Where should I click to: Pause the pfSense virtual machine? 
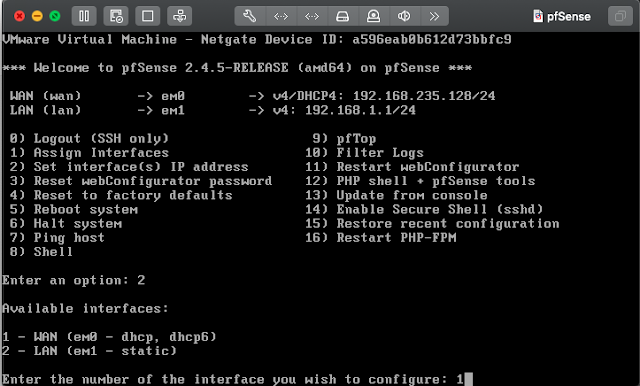84,16
